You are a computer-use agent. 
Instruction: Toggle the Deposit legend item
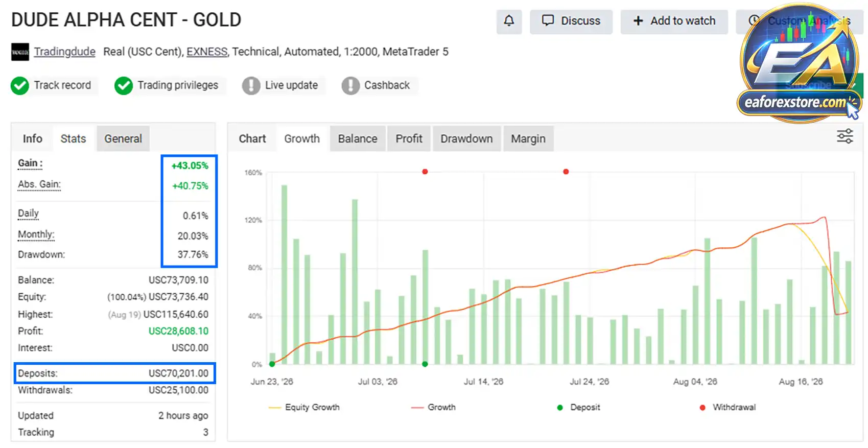pyautogui.click(x=578, y=407)
